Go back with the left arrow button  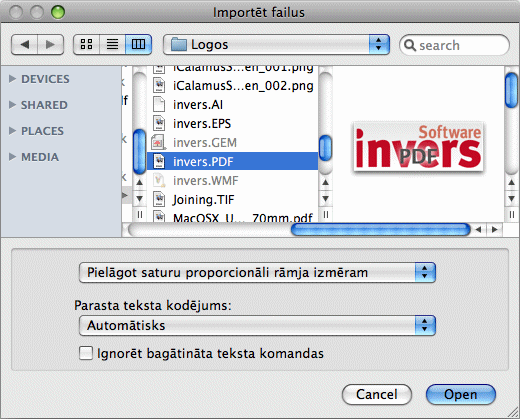click(24, 44)
